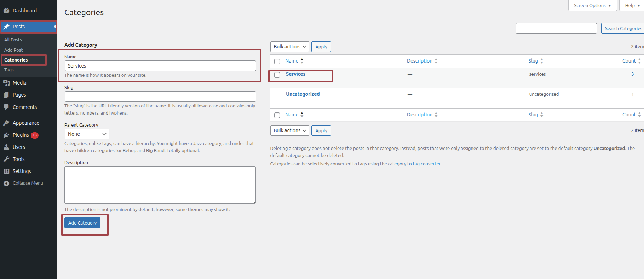Click the Dashboard gauge icon
The image size is (644, 279).
(6, 11)
